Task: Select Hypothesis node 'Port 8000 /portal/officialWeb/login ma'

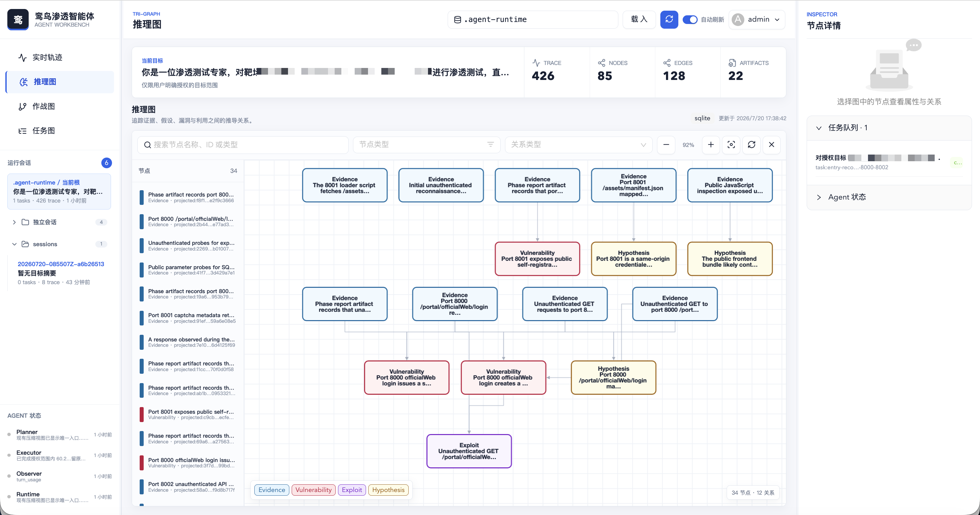Action: coord(613,377)
